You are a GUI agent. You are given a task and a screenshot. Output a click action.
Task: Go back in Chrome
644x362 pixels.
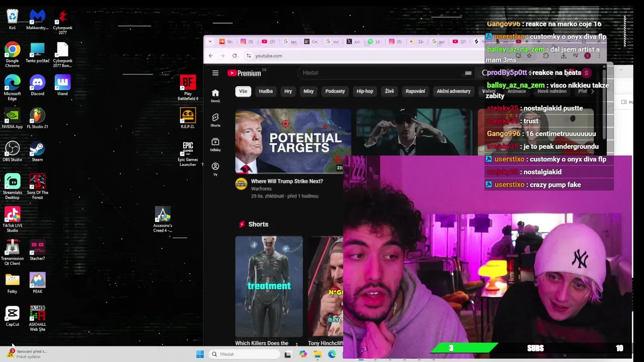[x=211, y=56]
